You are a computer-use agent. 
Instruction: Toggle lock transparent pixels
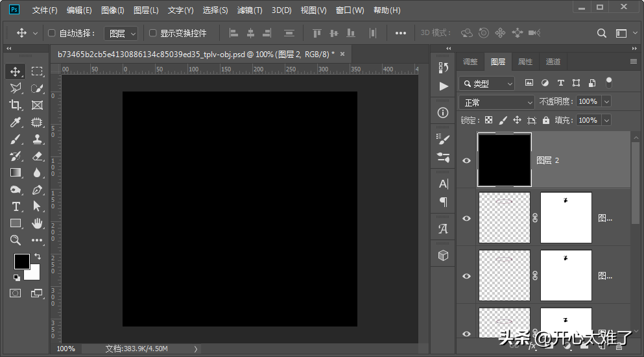[x=489, y=120]
